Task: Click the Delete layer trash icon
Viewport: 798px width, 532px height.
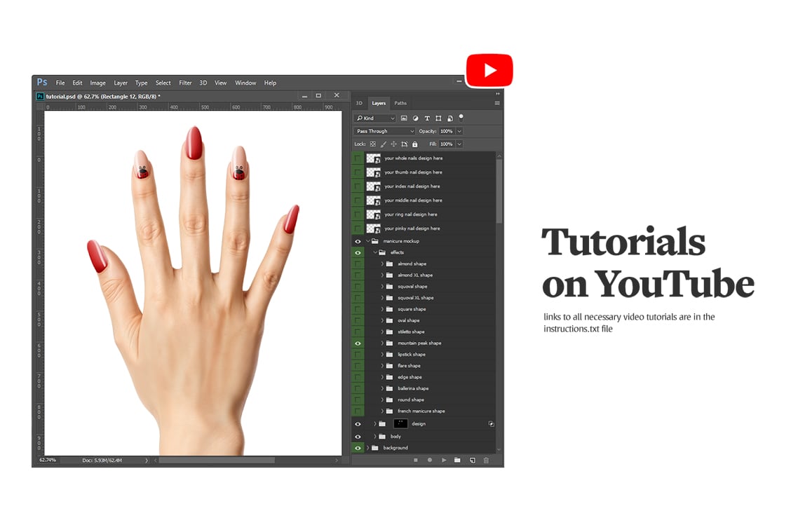Action: pos(486,460)
